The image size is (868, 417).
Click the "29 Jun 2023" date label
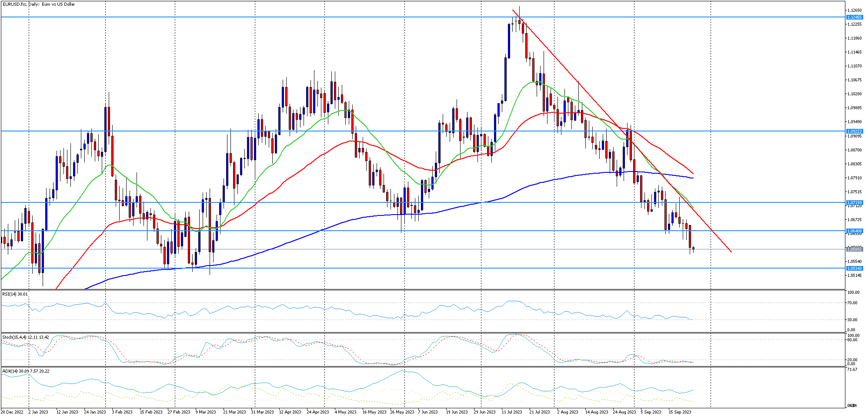tap(484, 412)
